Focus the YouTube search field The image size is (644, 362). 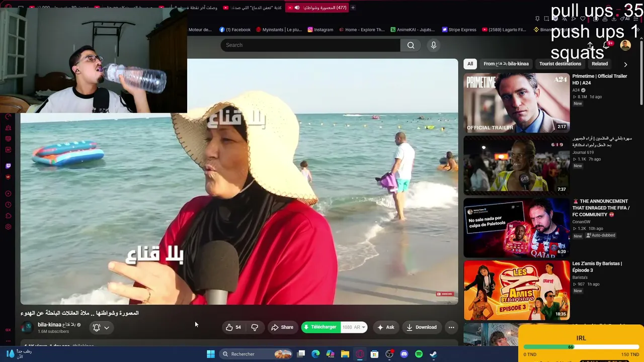310,45
